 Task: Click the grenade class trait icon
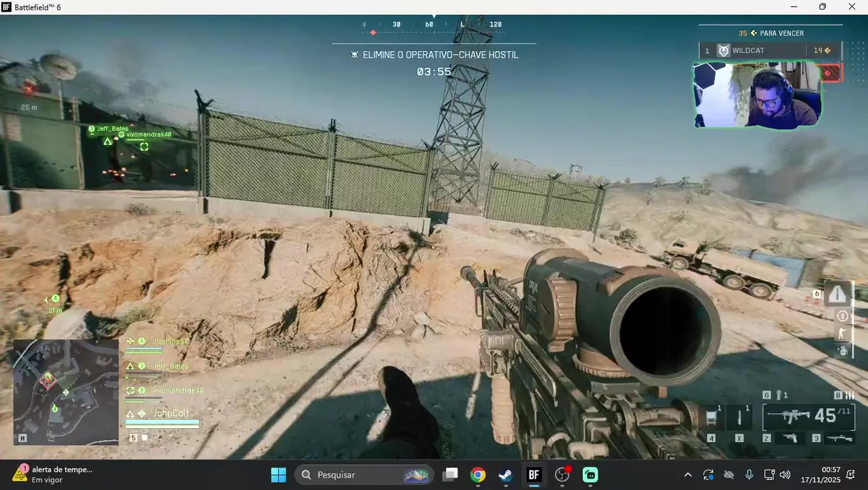pyautogui.click(x=843, y=350)
